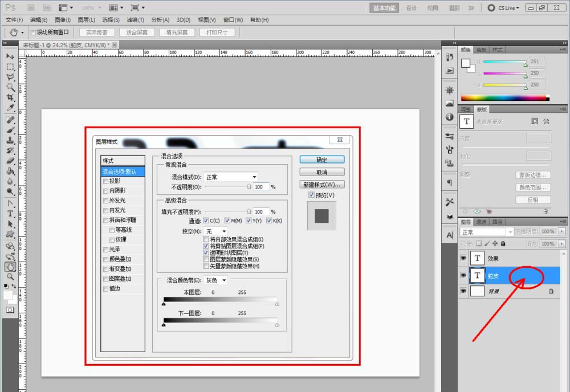Toggle the 预览(V) preview checkbox
This screenshot has height=392, width=570.
coord(311,195)
